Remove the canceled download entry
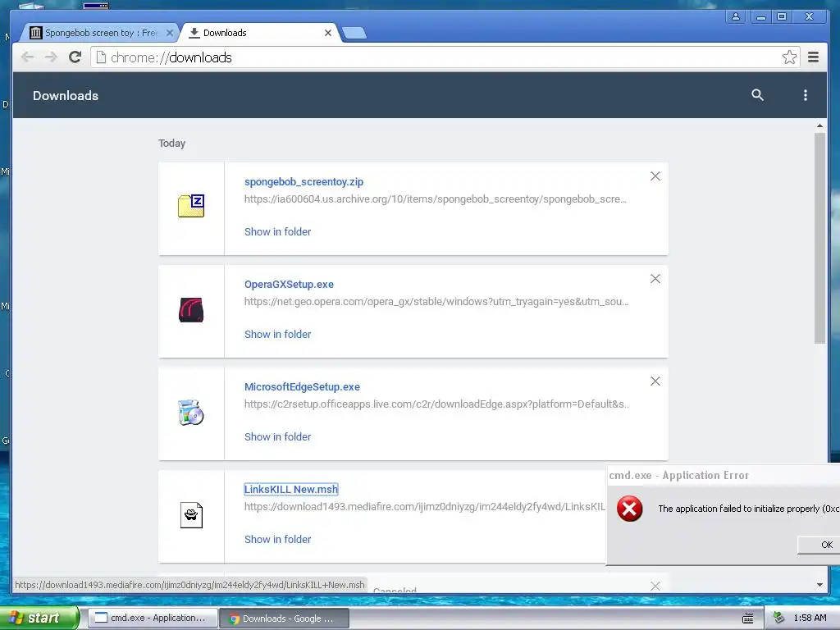840x630 pixels. tap(655, 586)
